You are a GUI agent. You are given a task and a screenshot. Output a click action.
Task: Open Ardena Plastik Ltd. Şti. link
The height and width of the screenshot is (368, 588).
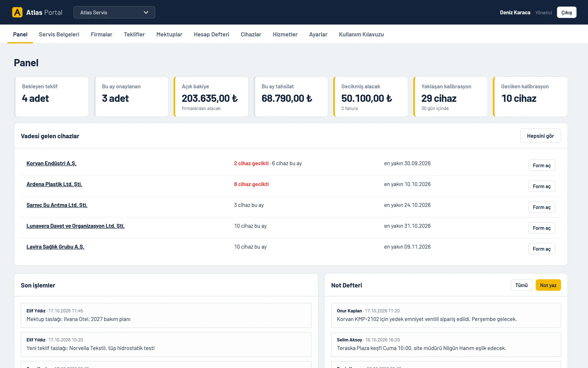54,184
